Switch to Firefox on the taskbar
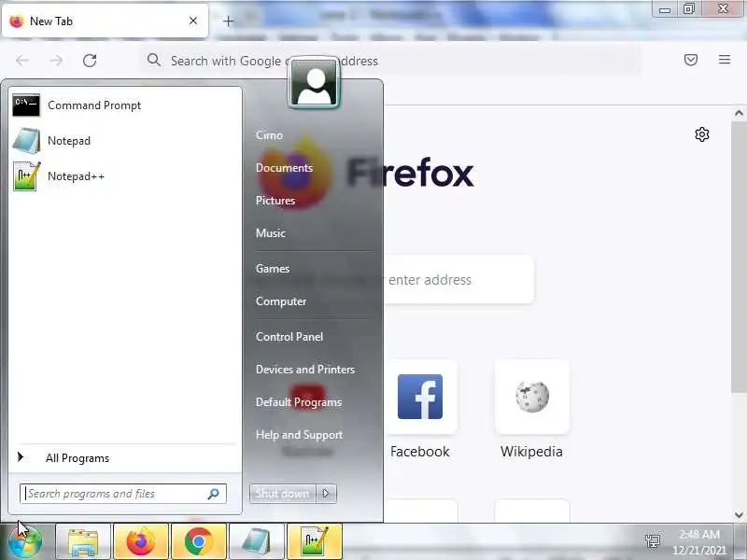The height and width of the screenshot is (560, 747). click(x=141, y=542)
